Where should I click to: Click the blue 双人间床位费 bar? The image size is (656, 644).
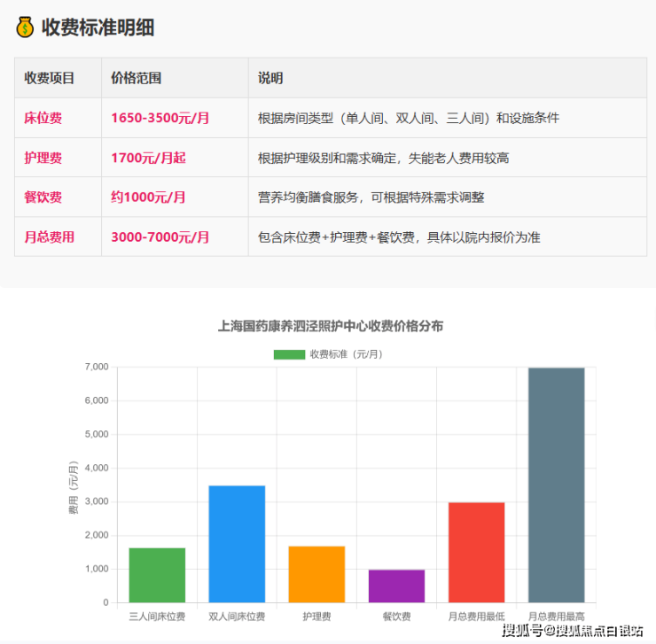[238, 544]
